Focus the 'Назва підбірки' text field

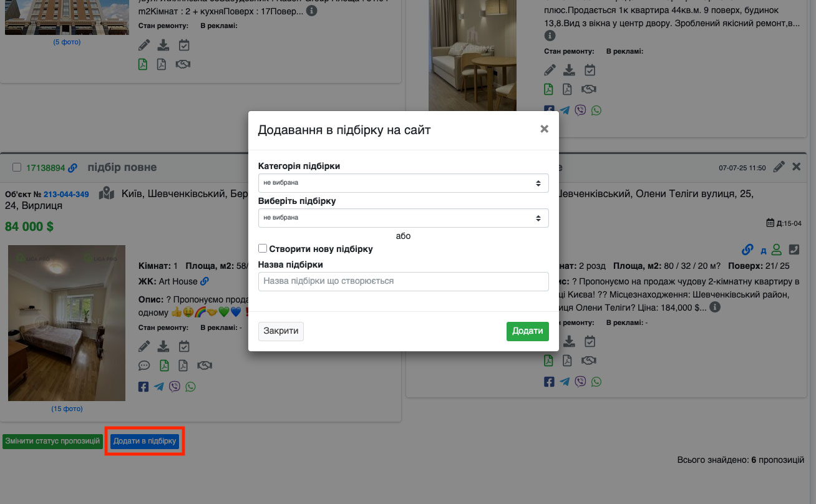(403, 281)
